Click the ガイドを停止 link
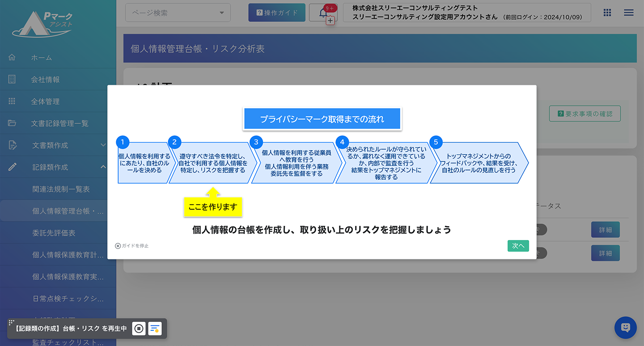Screen dimensions: 644x346 pos(132,246)
